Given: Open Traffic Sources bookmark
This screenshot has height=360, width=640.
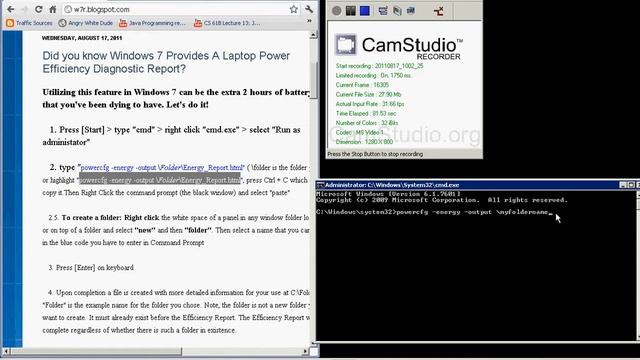Looking at the screenshot, I should 29,23.
